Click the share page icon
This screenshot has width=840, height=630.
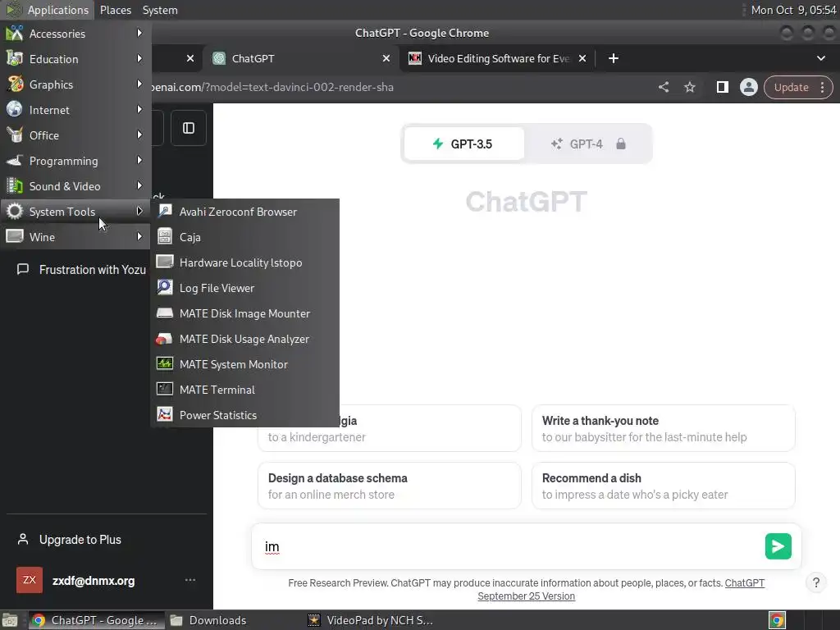click(x=663, y=87)
